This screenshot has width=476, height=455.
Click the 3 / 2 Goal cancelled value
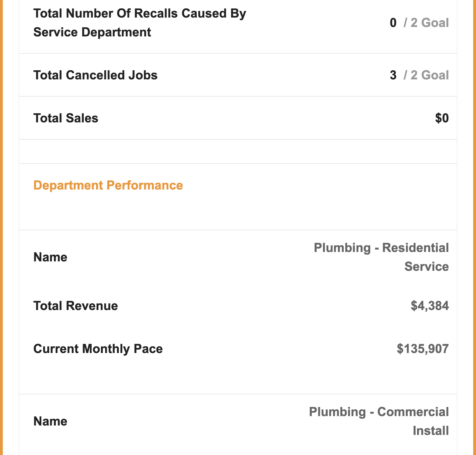tap(419, 75)
